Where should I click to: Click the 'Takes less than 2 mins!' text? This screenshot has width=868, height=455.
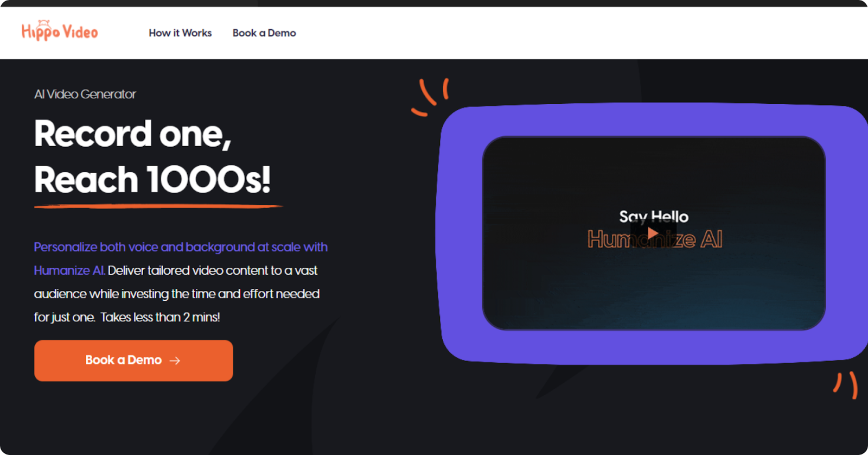point(160,317)
